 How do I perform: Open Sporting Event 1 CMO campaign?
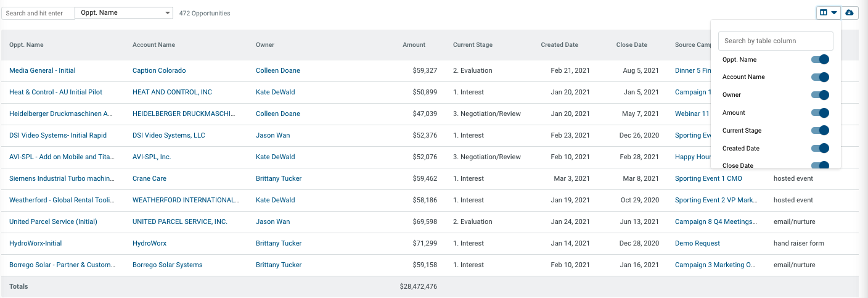[x=708, y=178]
